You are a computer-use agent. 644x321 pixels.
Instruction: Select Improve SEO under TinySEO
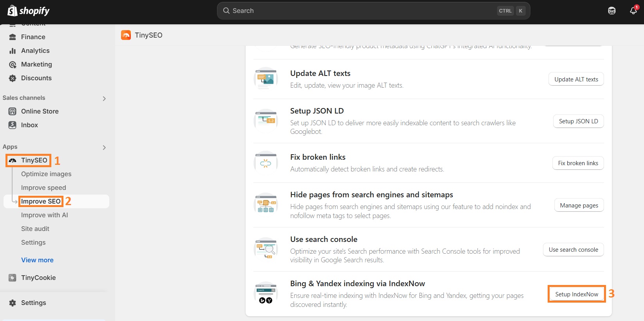point(41,201)
